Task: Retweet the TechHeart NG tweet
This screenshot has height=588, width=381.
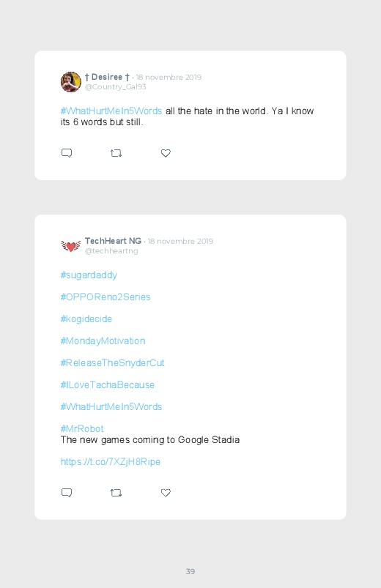Action: coord(116,493)
